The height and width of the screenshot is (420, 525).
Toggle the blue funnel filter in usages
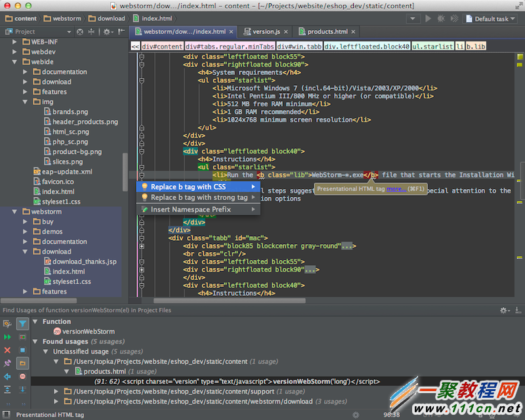pyautogui.click(x=22, y=324)
